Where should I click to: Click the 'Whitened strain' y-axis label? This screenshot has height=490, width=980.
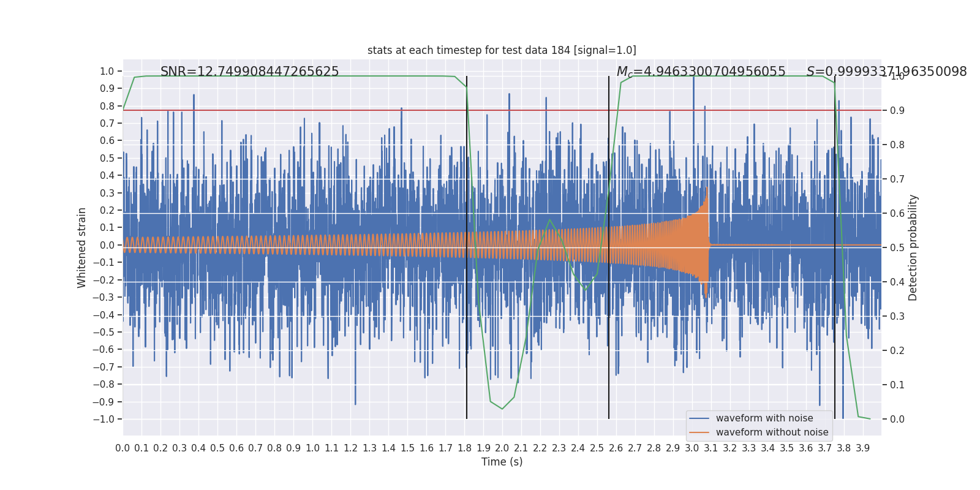pos(82,247)
